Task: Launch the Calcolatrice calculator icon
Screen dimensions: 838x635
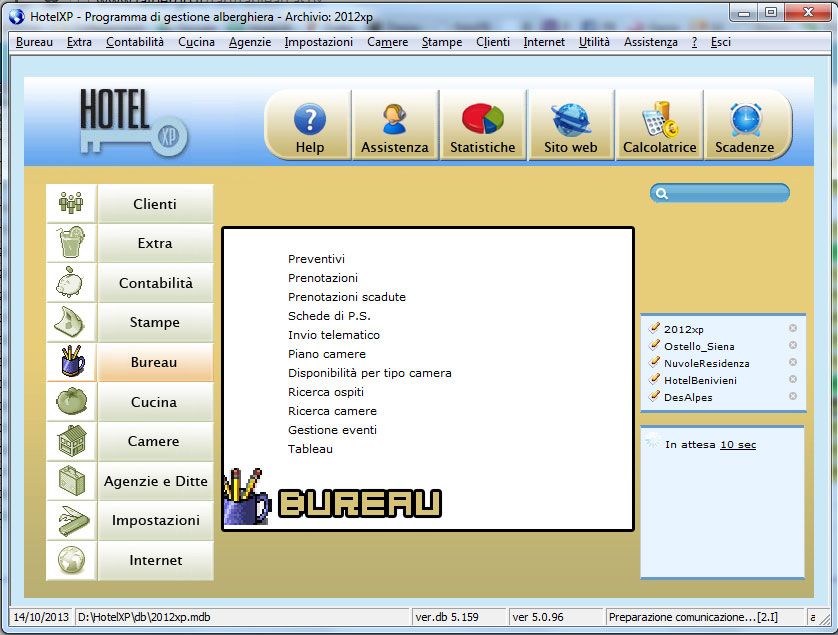Action: (x=659, y=119)
